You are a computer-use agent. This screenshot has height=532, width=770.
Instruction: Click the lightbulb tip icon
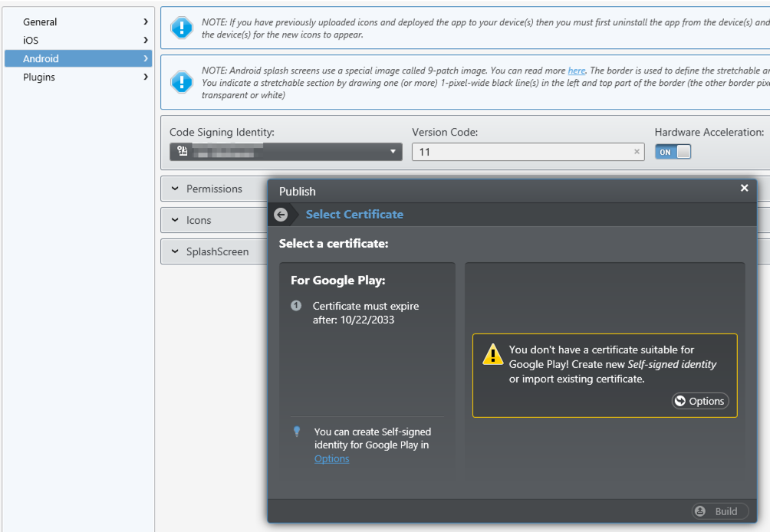[x=297, y=432]
